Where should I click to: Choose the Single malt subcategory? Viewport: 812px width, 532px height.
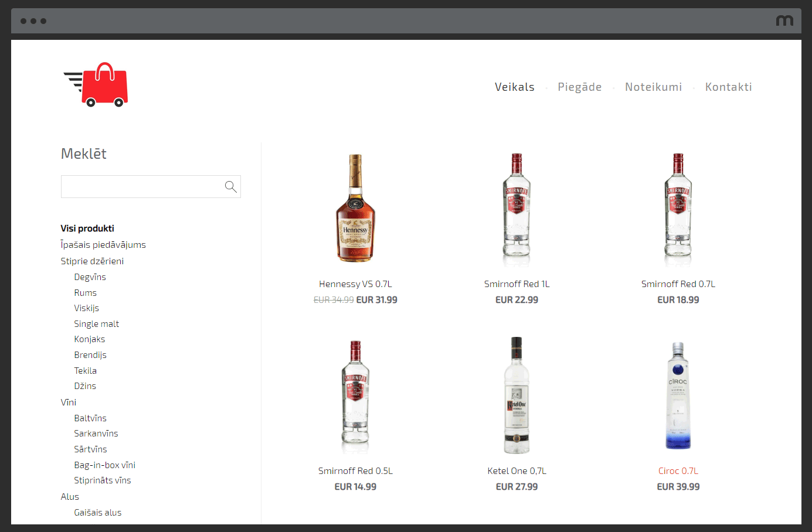pos(97,324)
